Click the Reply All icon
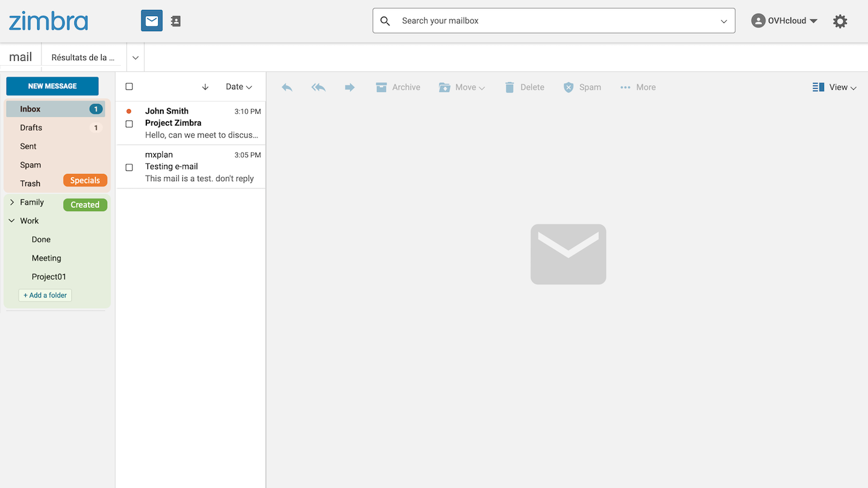868x488 pixels. [319, 87]
